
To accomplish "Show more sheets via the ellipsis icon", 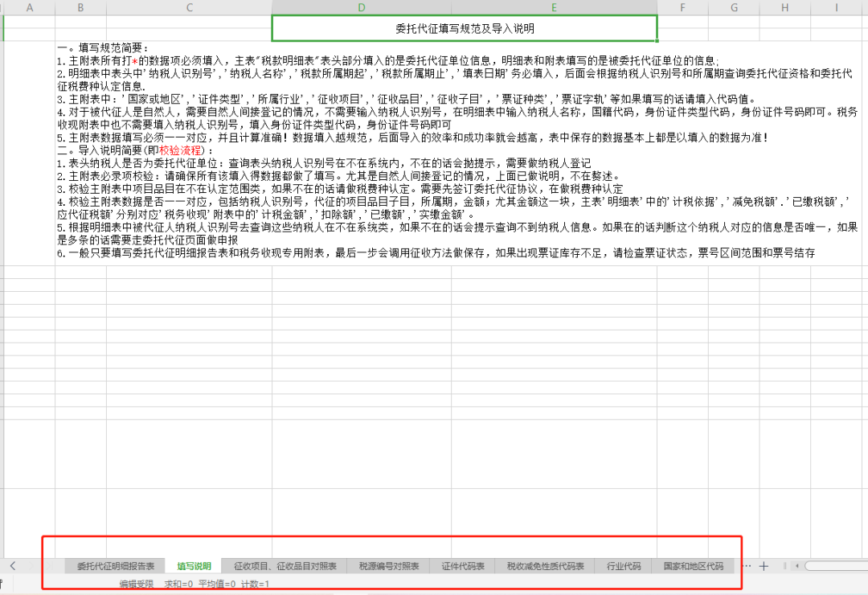I will [x=747, y=566].
